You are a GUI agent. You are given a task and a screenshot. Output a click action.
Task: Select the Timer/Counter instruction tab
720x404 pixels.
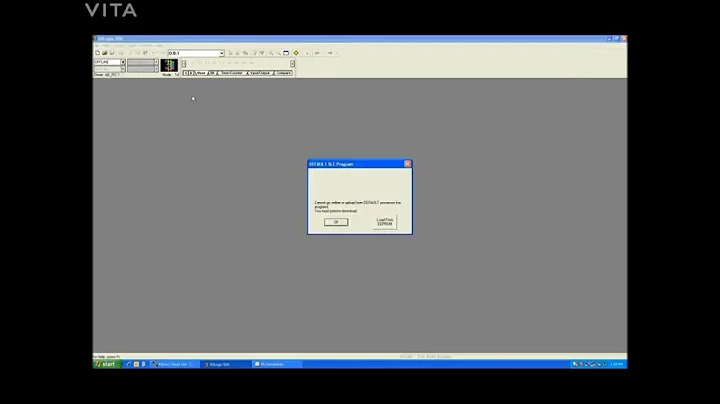pyautogui.click(x=231, y=73)
